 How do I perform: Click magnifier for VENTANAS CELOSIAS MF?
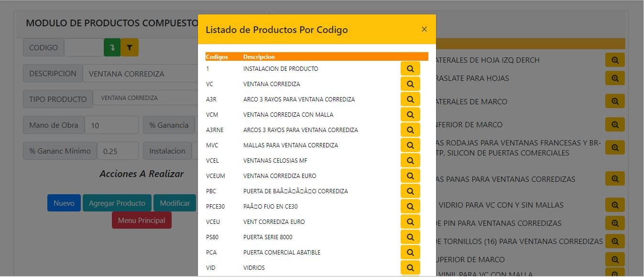click(410, 160)
